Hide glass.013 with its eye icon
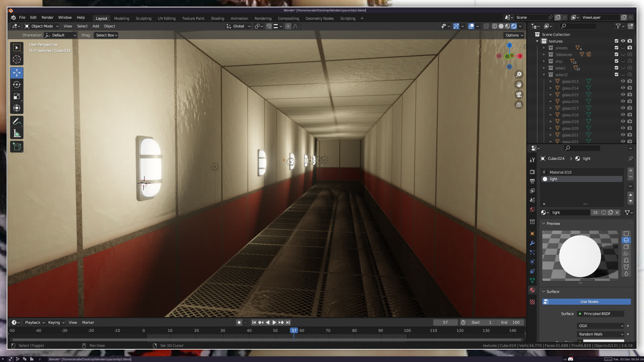Viewport: 644px width, 362px height. 623,81
